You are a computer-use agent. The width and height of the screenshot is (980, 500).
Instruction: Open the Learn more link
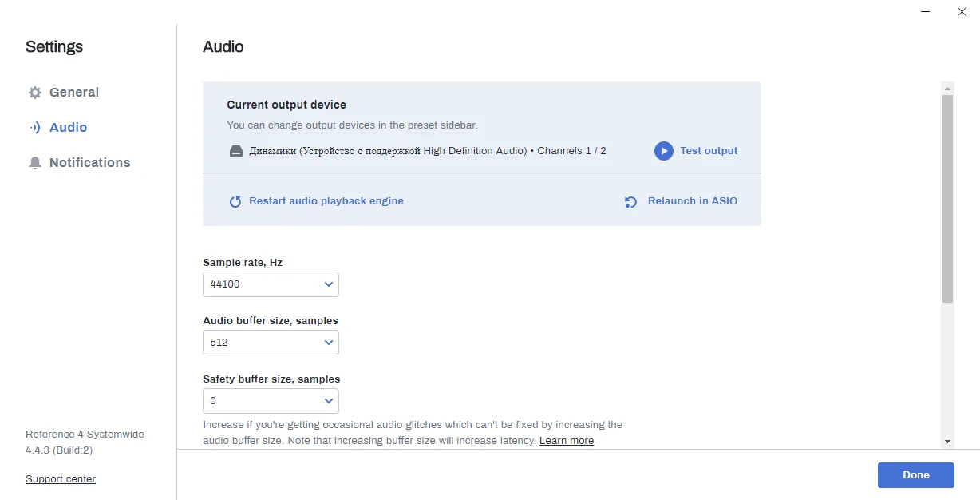(567, 441)
